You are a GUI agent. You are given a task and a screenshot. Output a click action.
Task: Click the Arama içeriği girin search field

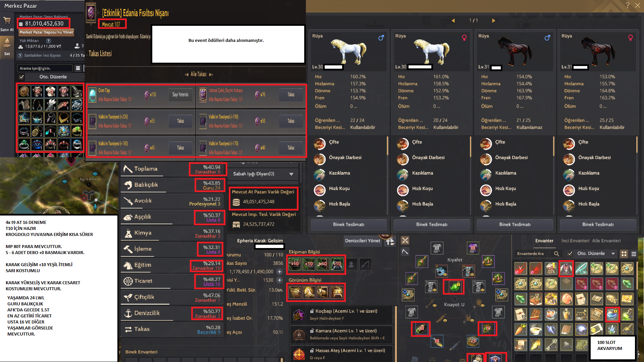[x=45, y=68]
